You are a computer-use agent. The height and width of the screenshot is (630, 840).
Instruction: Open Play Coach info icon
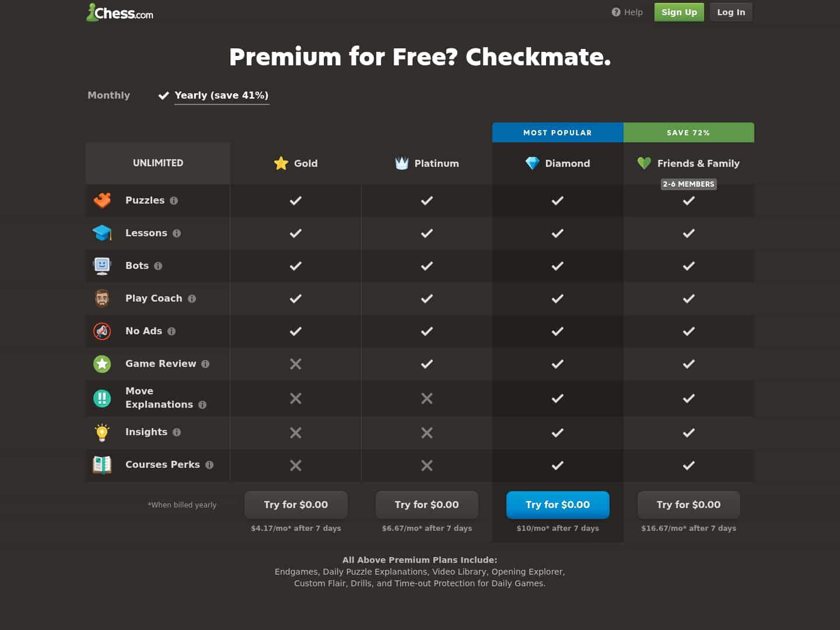click(x=192, y=299)
